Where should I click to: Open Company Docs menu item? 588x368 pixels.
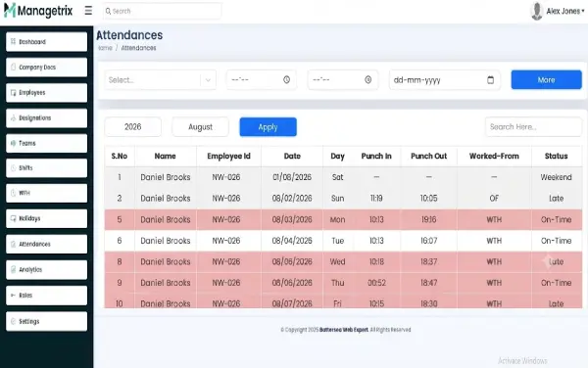pyautogui.click(x=46, y=67)
